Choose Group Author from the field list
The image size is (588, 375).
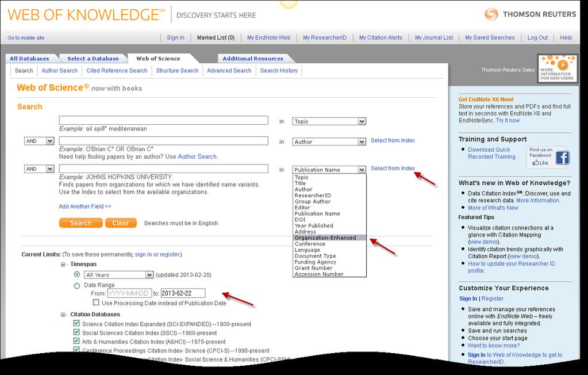coord(329,201)
